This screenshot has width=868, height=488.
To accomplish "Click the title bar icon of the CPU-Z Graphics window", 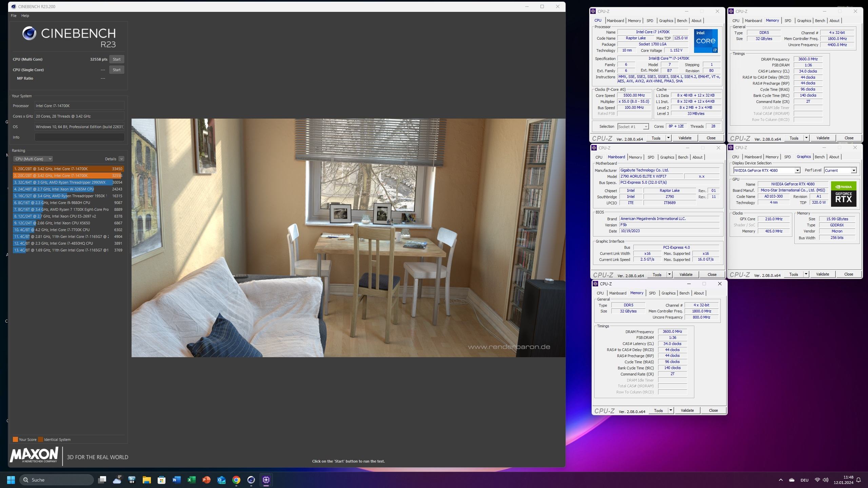I will click(x=731, y=147).
